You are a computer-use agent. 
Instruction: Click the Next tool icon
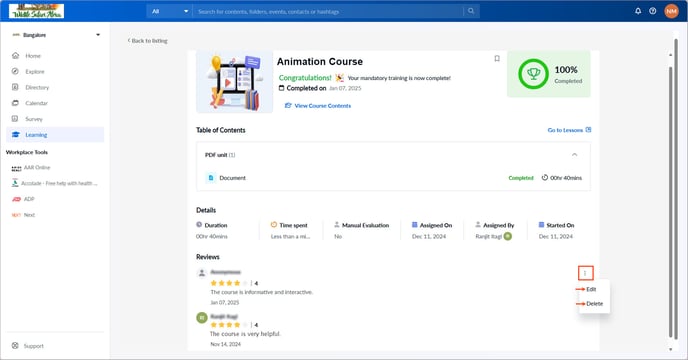pos(16,215)
